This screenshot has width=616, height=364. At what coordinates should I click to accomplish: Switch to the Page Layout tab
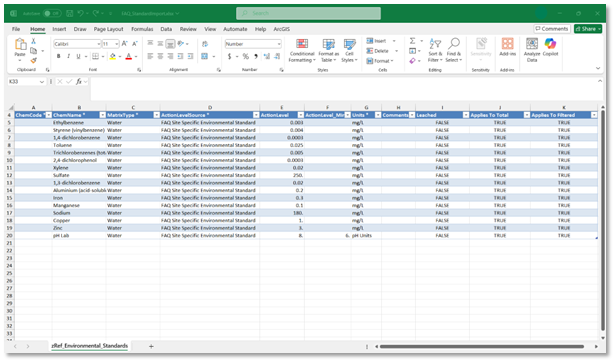pos(108,29)
